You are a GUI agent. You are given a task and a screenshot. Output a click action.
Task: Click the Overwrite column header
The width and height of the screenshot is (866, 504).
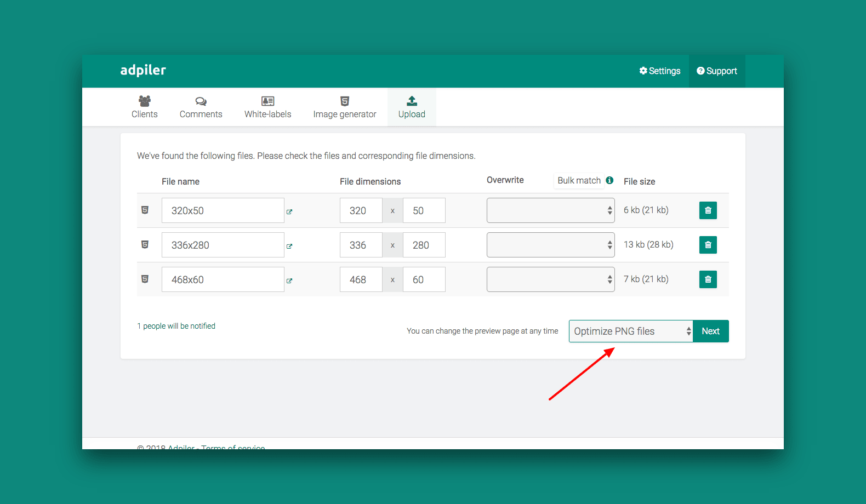(505, 180)
